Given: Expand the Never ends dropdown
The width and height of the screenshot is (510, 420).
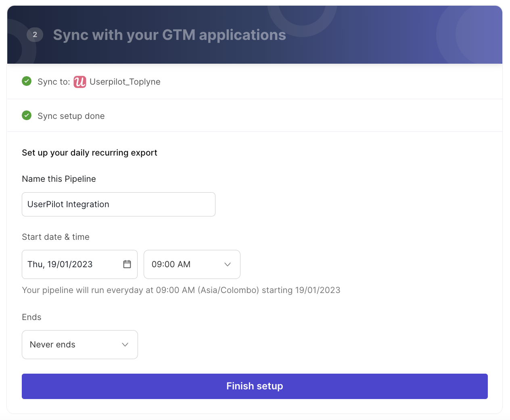Looking at the screenshot, I should click(x=80, y=345).
